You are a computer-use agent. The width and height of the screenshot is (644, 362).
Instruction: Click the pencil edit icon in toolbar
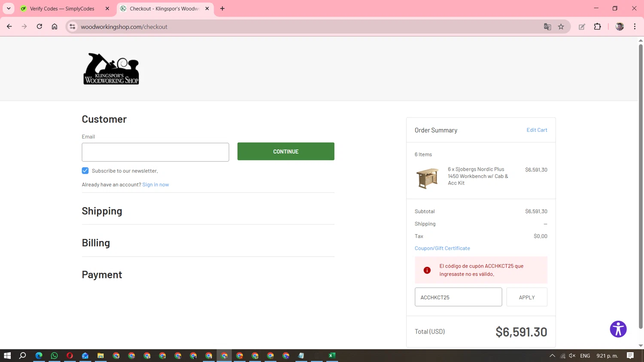582,27
